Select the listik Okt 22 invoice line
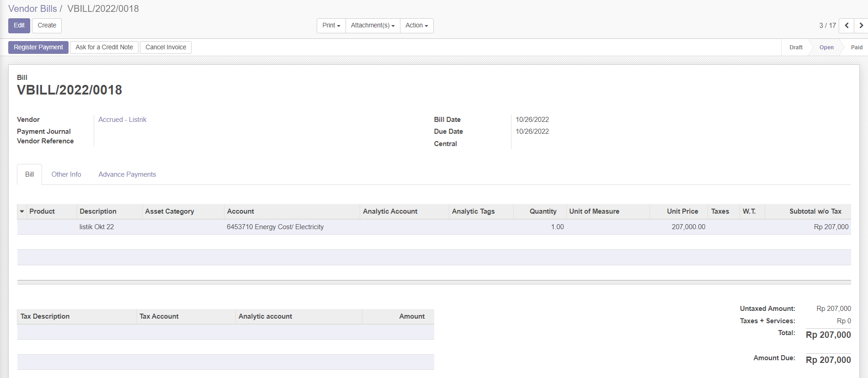The width and height of the screenshot is (868, 378). click(x=96, y=227)
